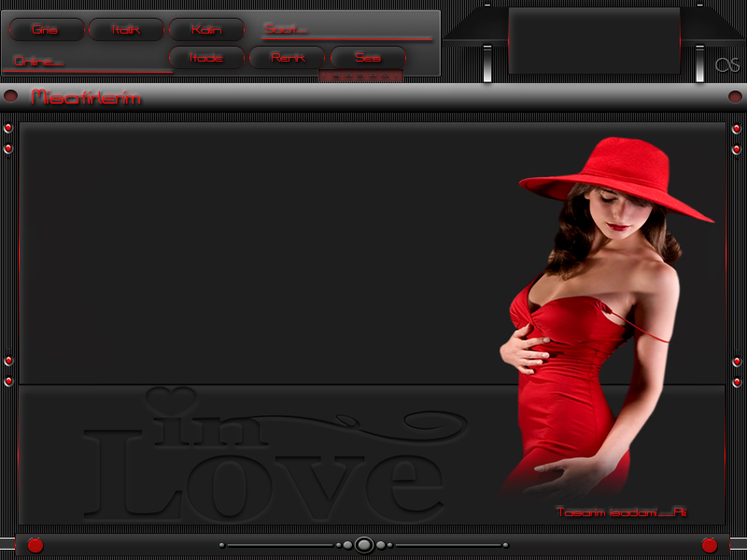The height and width of the screenshot is (560, 747).
Task: Click red dot at right end of header bar
Action: (x=735, y=97)
